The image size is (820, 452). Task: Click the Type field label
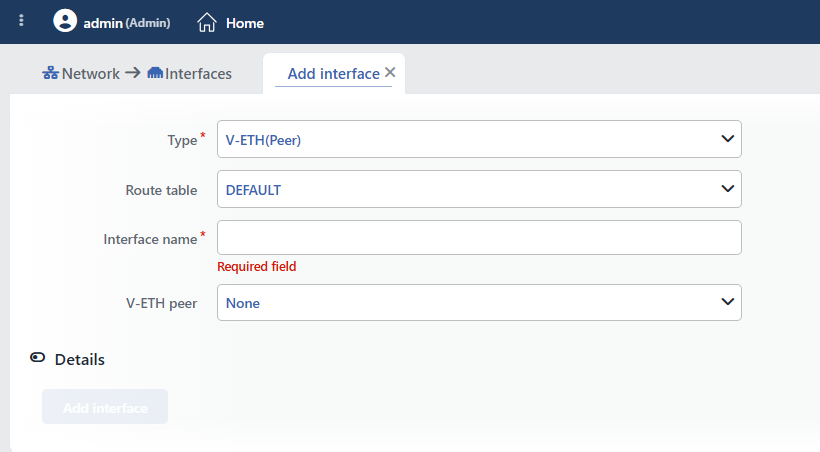182,140
